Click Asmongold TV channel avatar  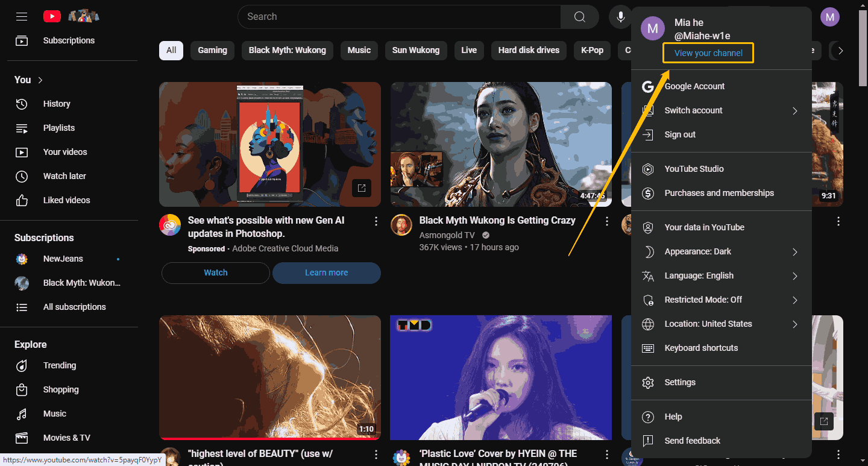[x=401, y=225]
